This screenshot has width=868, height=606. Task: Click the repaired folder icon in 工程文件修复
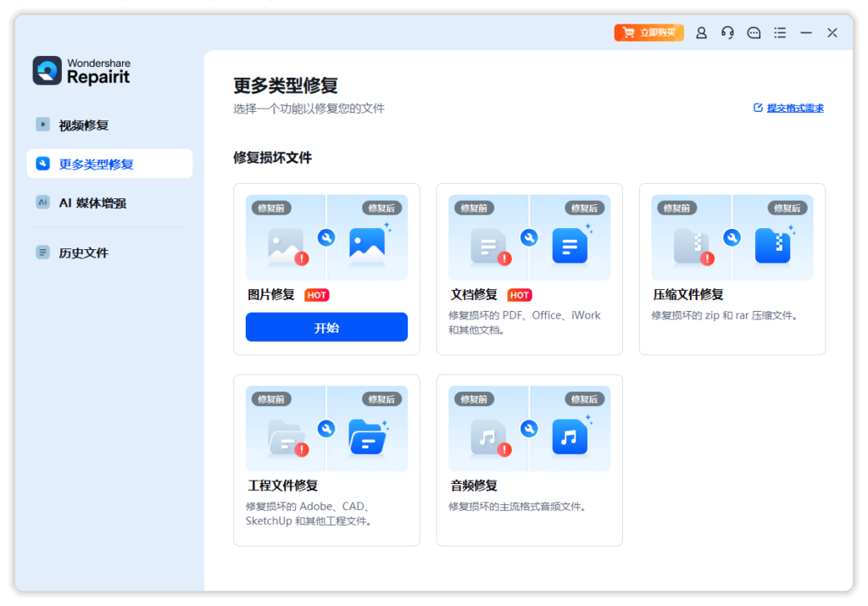368,436
